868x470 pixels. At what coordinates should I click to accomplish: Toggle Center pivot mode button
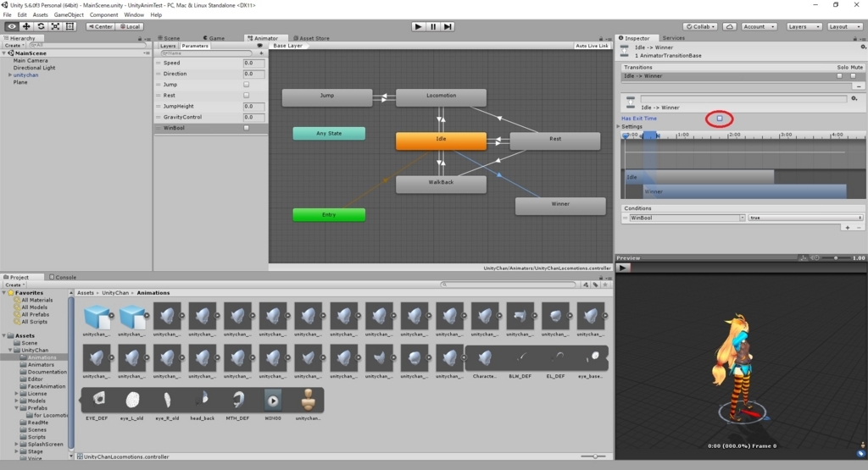tap(100, 26)
